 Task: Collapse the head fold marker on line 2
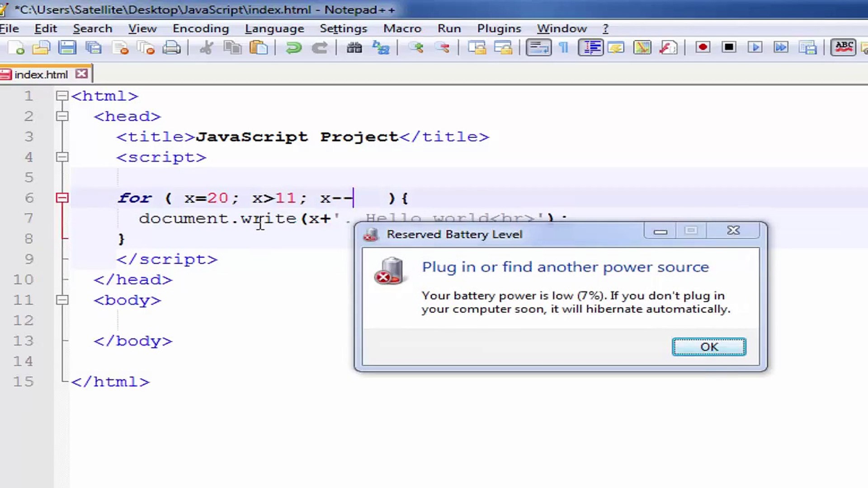[x=62, y=116]
